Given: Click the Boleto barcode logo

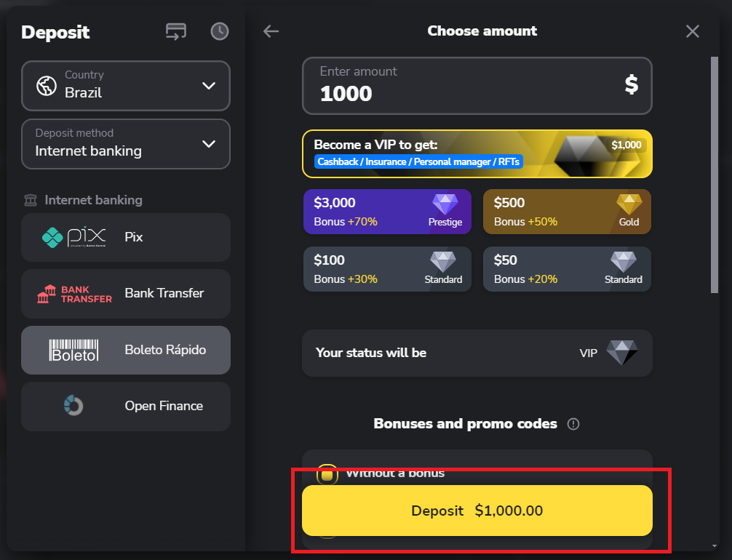Looking at the screenshot, I should [x=73, y=350].
